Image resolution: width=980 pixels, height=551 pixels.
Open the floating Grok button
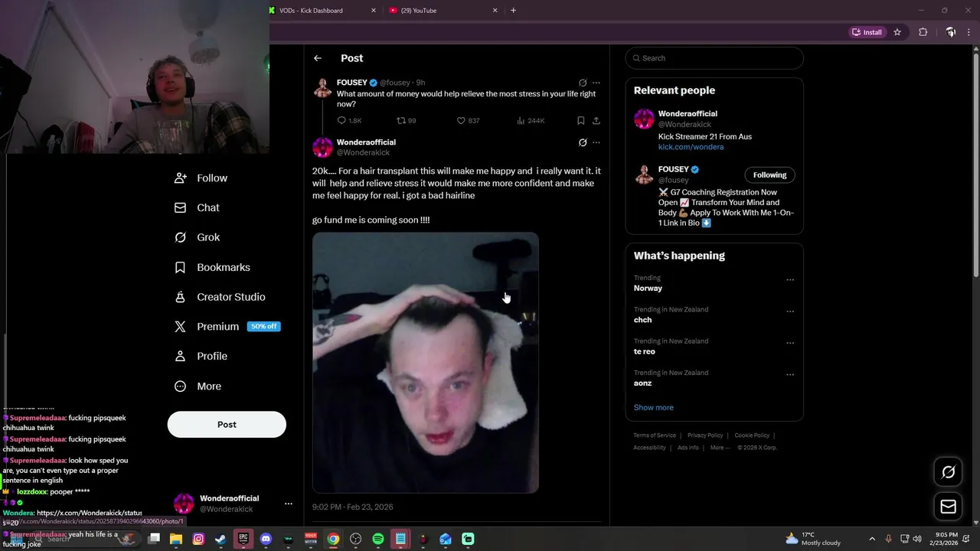click(x=948, y=472)
